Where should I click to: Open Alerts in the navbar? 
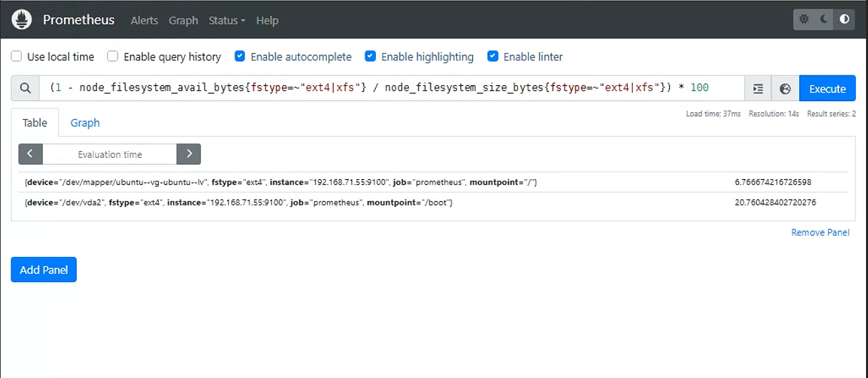(144, 20)
